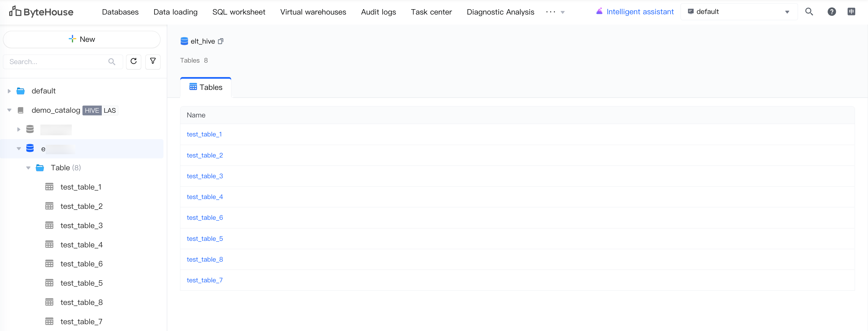Collapse the demo_catalog tree node
868x331 pixels.
[9, 110]
